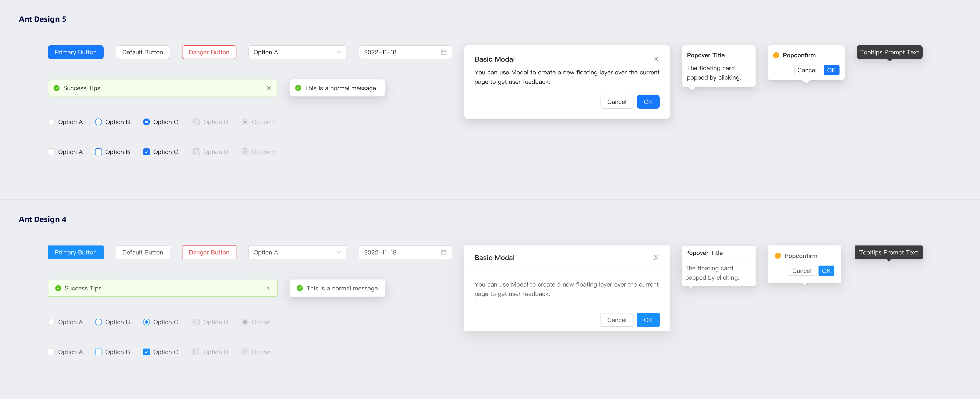Click calendar icon in Ant Design 5 date picker
980x399 pixels.
pyautogui.click(x=444, y=52)
